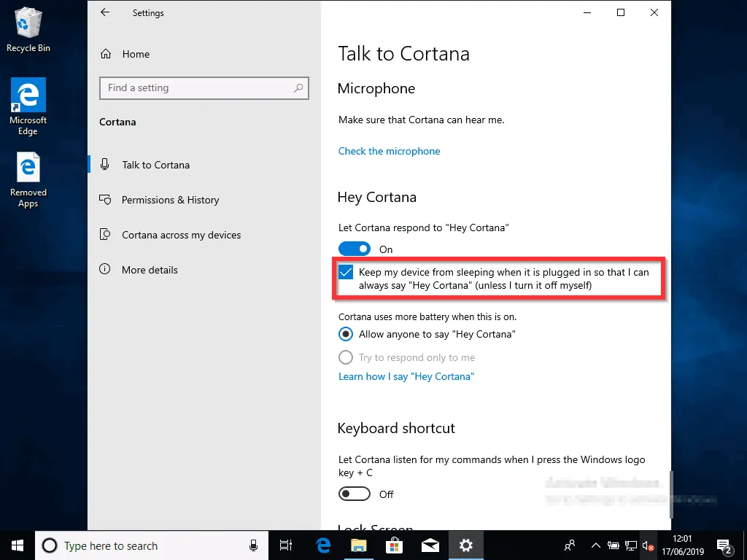Launch Edge from the taskbar
747x560 pixels.
323,545
